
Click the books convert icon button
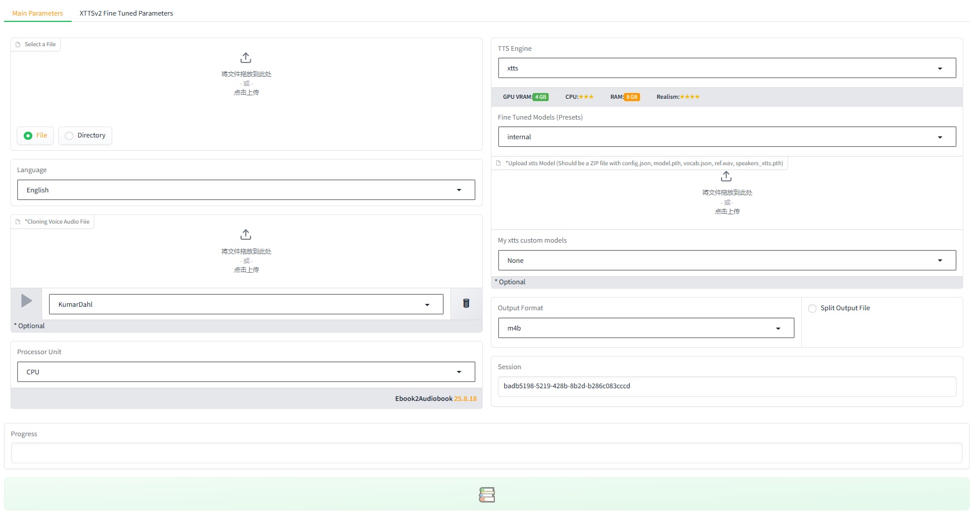[x=486, y=495]
